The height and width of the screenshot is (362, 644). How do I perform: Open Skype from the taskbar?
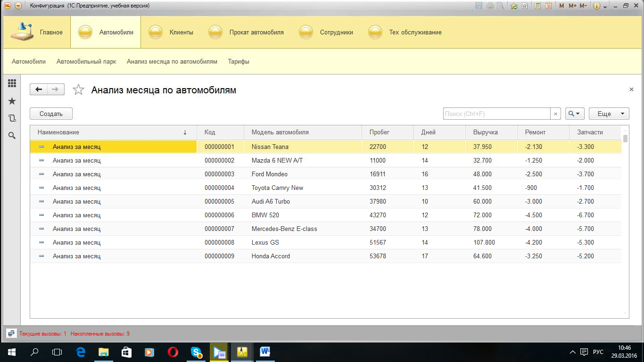tap(196, 352)
